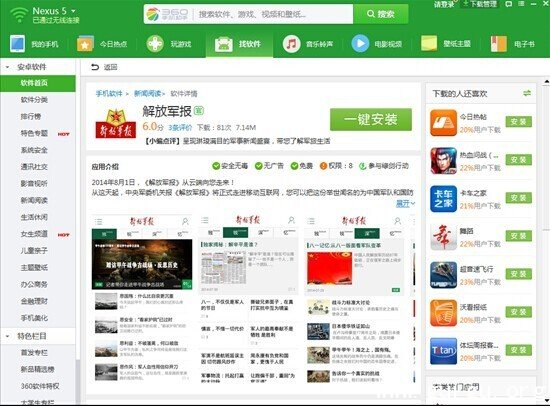Open the Nexus 5 device dropdown arrow
This screenshot has height=406, width=550.
pyautogui.click(x=73, y=11)
